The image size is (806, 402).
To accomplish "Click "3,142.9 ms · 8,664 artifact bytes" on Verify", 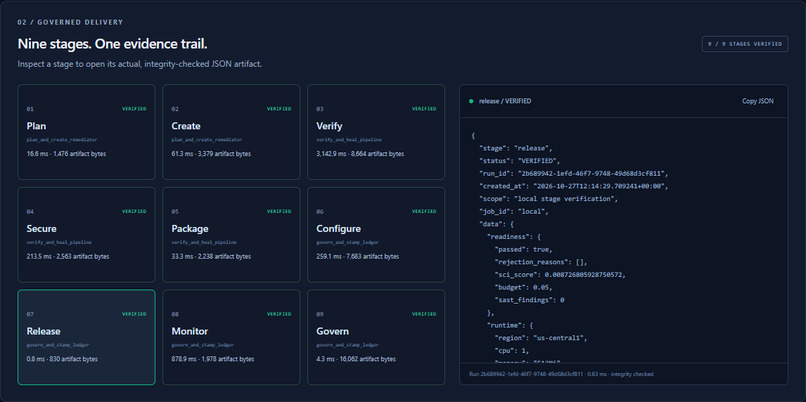I will pos(360,154).
